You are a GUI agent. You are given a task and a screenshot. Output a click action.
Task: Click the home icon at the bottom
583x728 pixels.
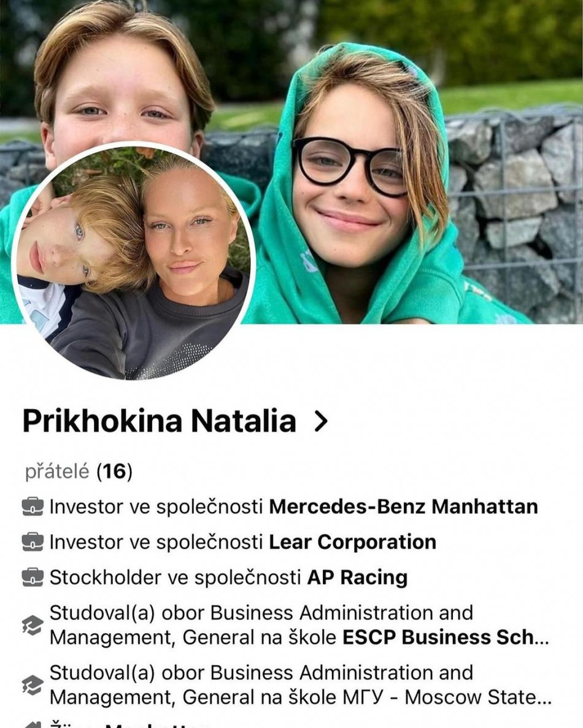point(33,724)
